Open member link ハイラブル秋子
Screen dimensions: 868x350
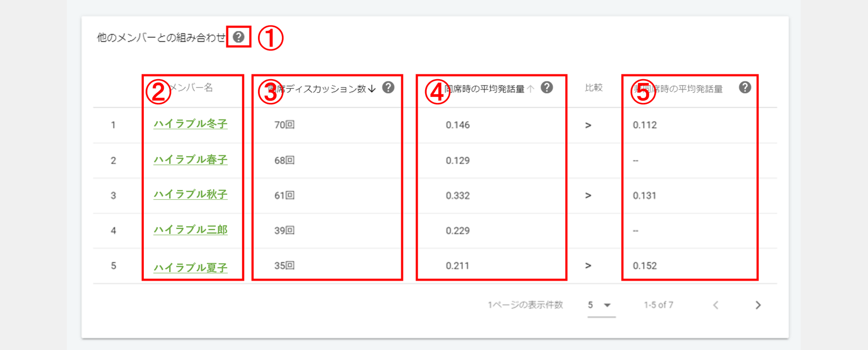point(190,195)
